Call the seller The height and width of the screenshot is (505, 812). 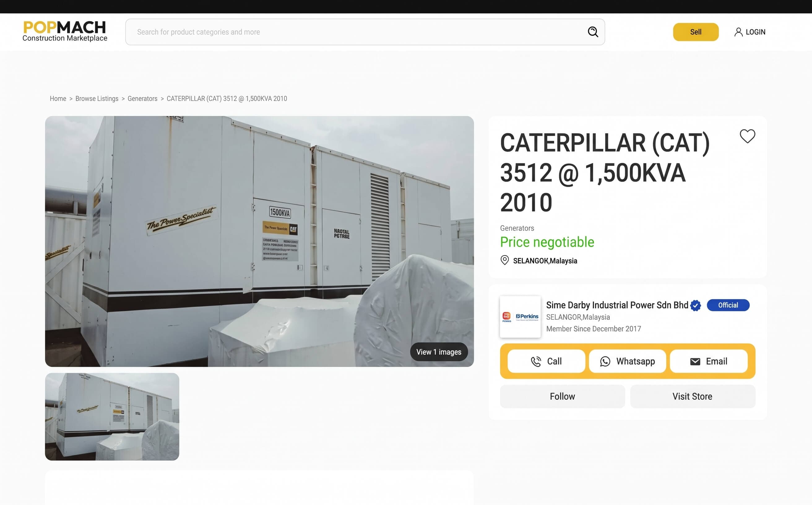pyautogui.click(x=546, y=361)
